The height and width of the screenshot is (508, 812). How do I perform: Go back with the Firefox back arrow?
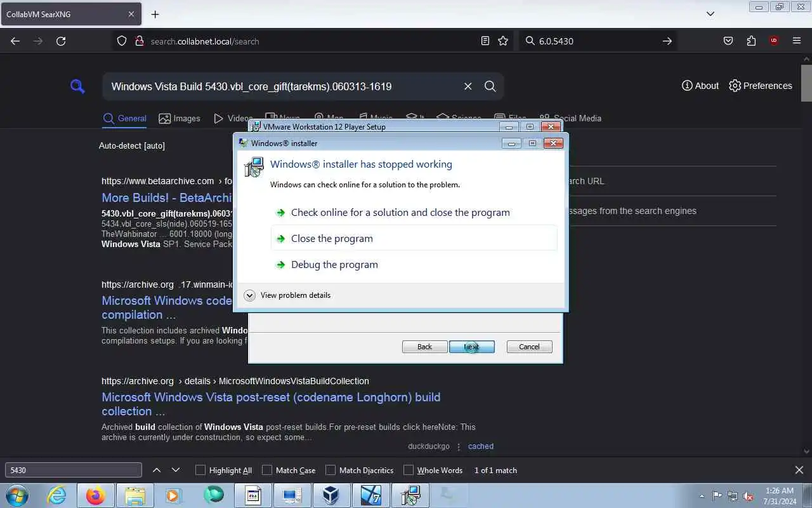click(x=15, y=41)
